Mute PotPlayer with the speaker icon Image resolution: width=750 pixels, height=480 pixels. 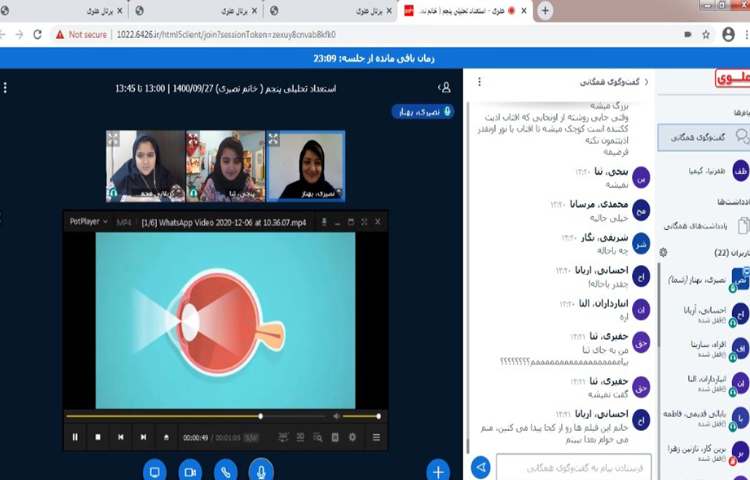pyautogui.click(x=336, y=416)
